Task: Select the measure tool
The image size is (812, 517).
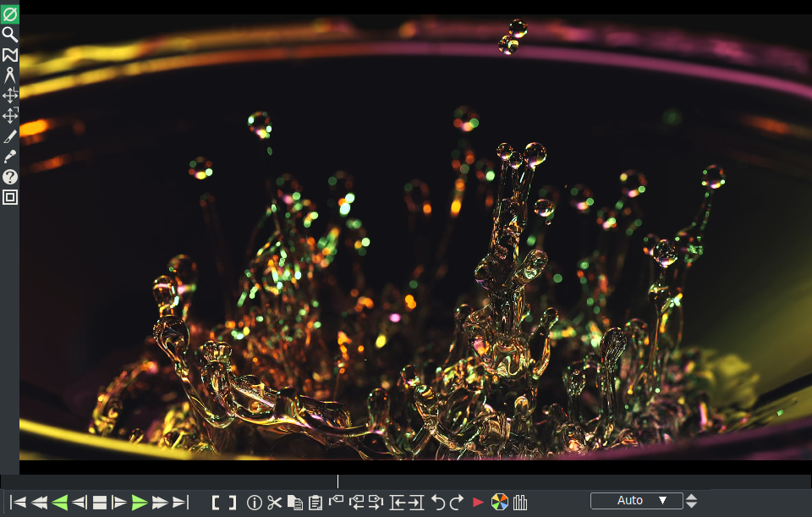Action: 10,74
